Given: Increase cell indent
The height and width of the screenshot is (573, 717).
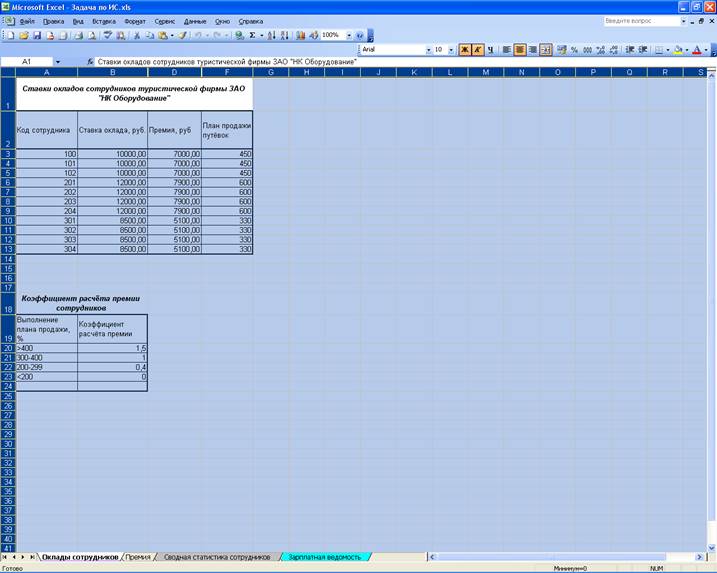Looking at the screenshot, I should pos(643,49).
